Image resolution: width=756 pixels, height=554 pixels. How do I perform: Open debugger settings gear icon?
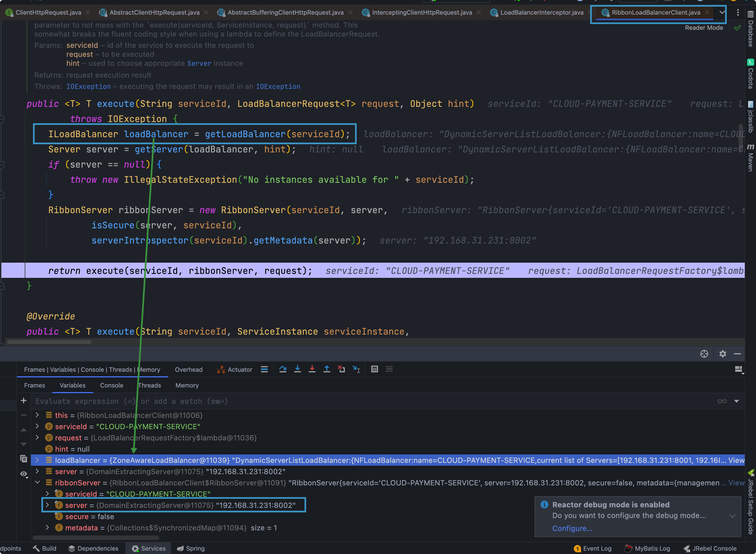pyautogui.click(x=723, y=354)
